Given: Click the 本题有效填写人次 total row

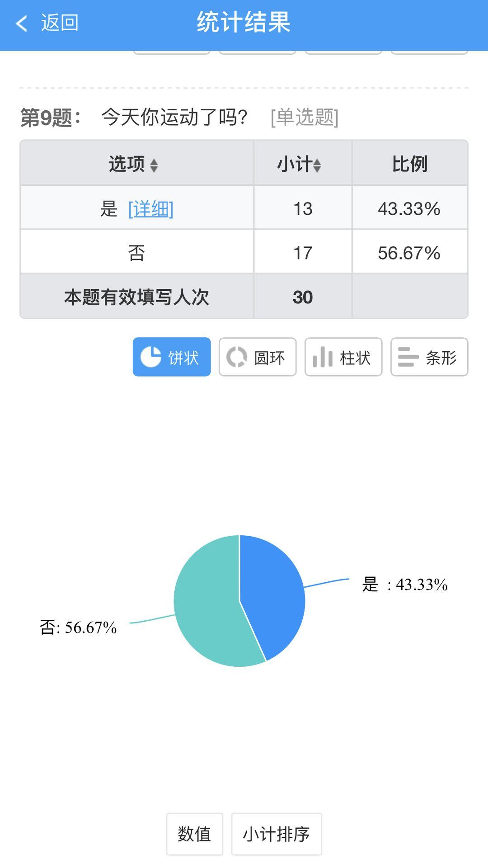Looking at the screenshot, I should (x=244, y=297).
